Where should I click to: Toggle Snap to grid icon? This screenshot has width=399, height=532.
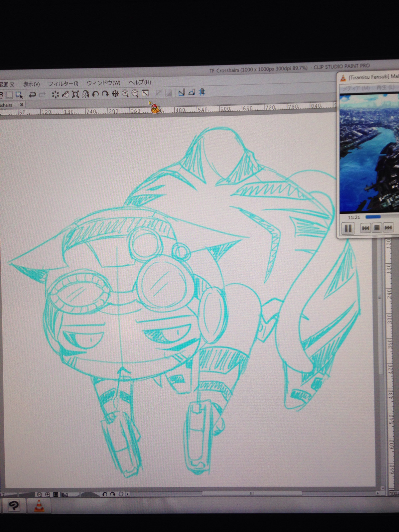click(x=202, y=92)
